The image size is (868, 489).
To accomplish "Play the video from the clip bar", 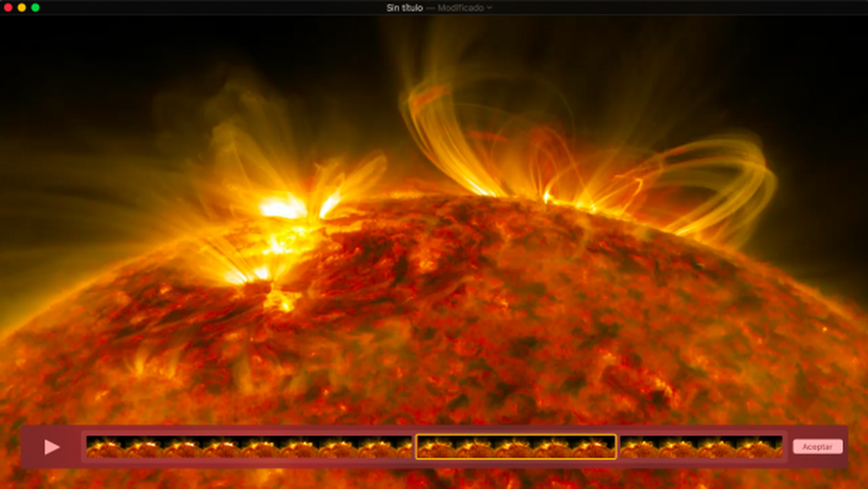I will 52,447.
